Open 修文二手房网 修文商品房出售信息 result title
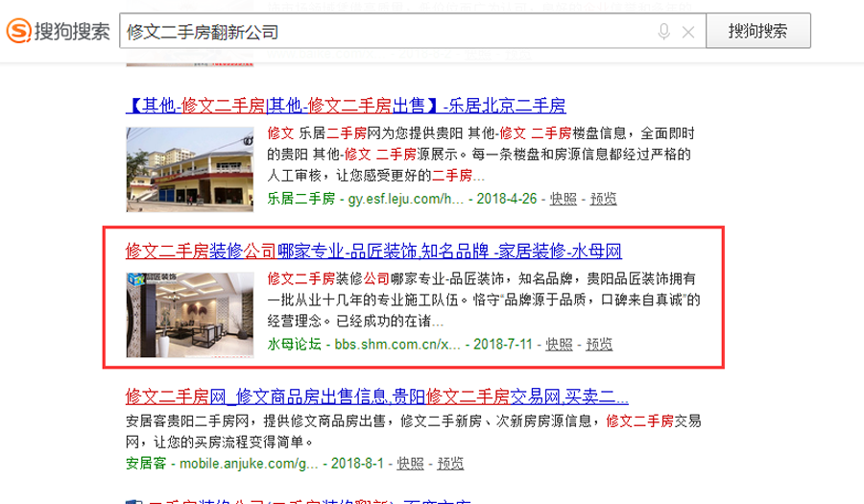Image resolution: width=864 pixels, height=504 pixels. [x=377, y=396]
